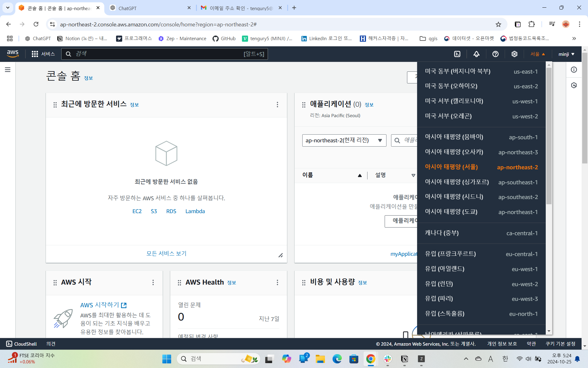Open CloudShell in the footer bar
The width and height of the screenshot is (588, 368).
tap(21, 344)
